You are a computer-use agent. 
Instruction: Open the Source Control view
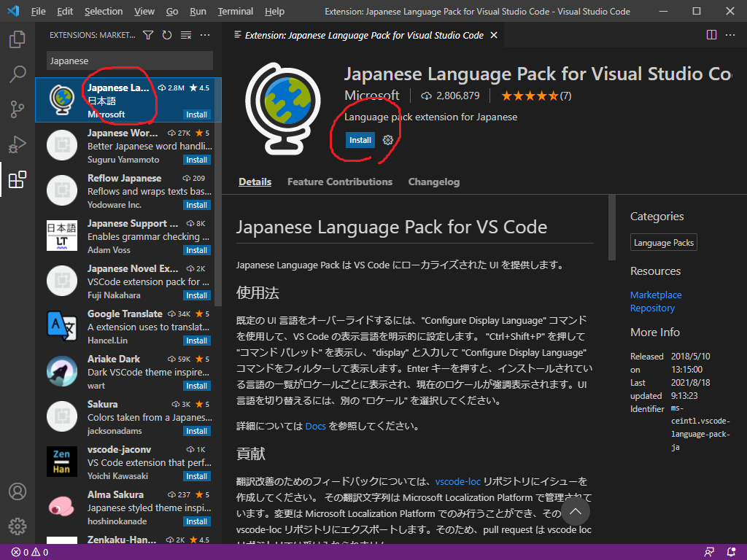click(18, 109)
